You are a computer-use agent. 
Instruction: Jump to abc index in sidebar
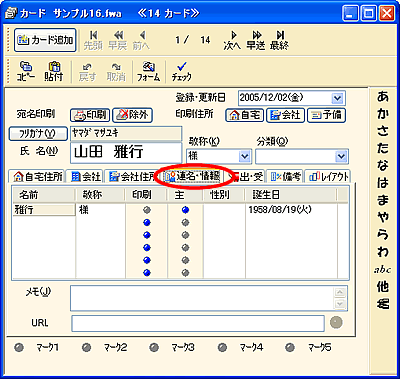pyautogui.click(x=383, y=270)
